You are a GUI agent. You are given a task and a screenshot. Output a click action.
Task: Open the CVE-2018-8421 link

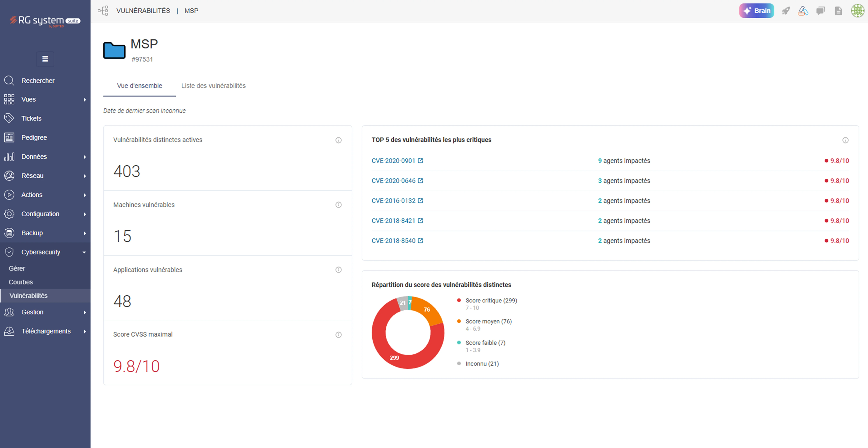point(397,221)
